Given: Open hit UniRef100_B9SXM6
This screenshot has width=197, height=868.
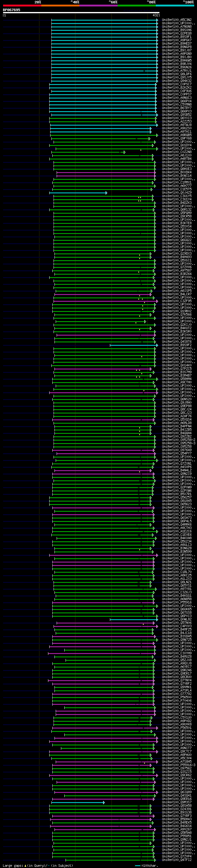Looking at the screenshot, I should click(177, 30).
